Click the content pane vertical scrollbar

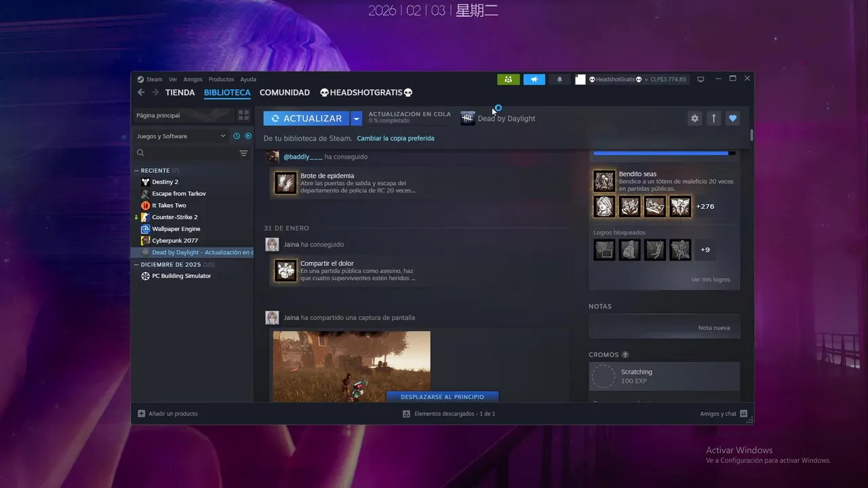click(x=751, y=136)
